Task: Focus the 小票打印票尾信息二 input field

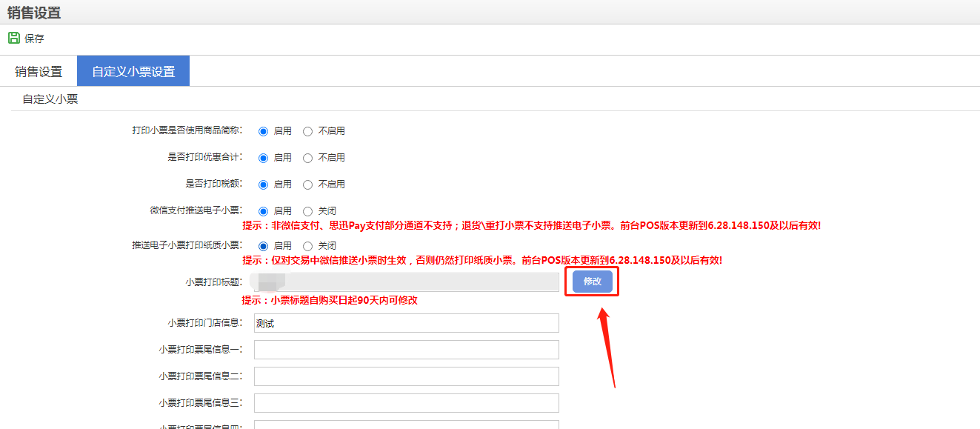Action: [406, 376]
